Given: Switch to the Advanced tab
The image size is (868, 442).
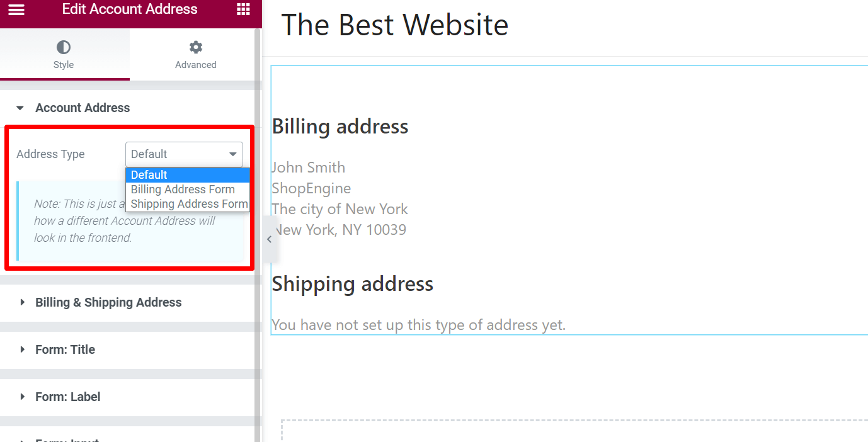Looking at the screenshot, I should [195, 55].
